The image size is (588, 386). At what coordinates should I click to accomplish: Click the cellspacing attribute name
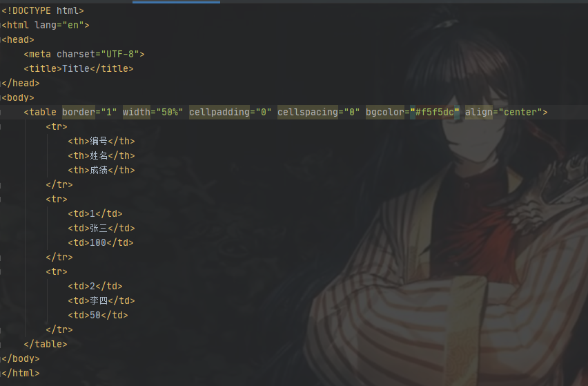(308, 112)
